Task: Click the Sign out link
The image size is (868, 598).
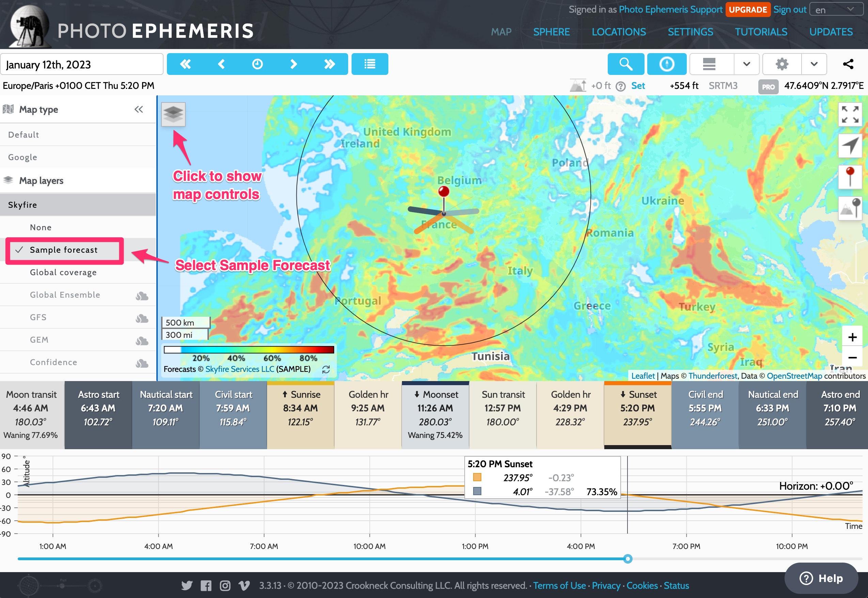Action: [790, 10]
